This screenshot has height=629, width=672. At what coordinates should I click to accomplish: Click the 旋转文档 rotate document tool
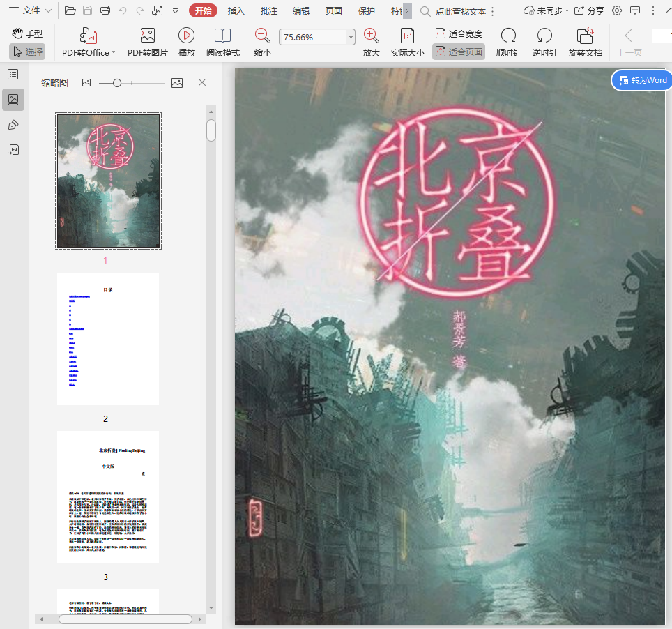[586, 42]
